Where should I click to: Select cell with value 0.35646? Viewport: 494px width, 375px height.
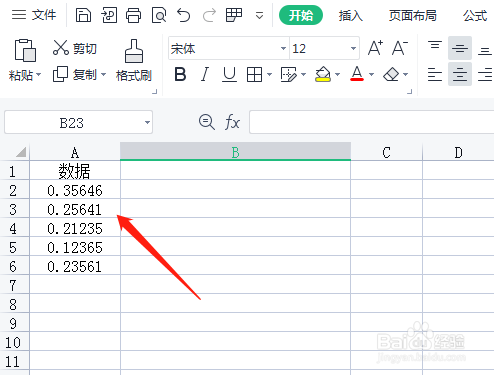click(75, 190)
